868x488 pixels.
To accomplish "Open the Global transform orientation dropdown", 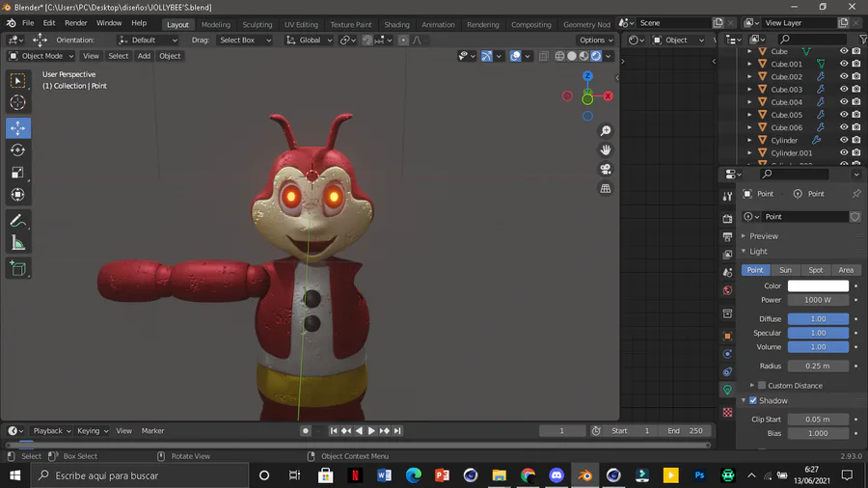I will click(309, 40).
